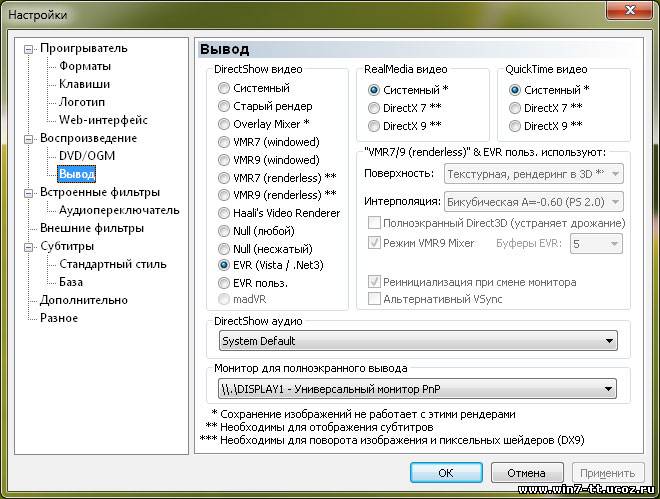Screen dimensions: 660x499
Task: Choose DirectX 7 under QuickTime видео
Action: [x=514, y=108]
